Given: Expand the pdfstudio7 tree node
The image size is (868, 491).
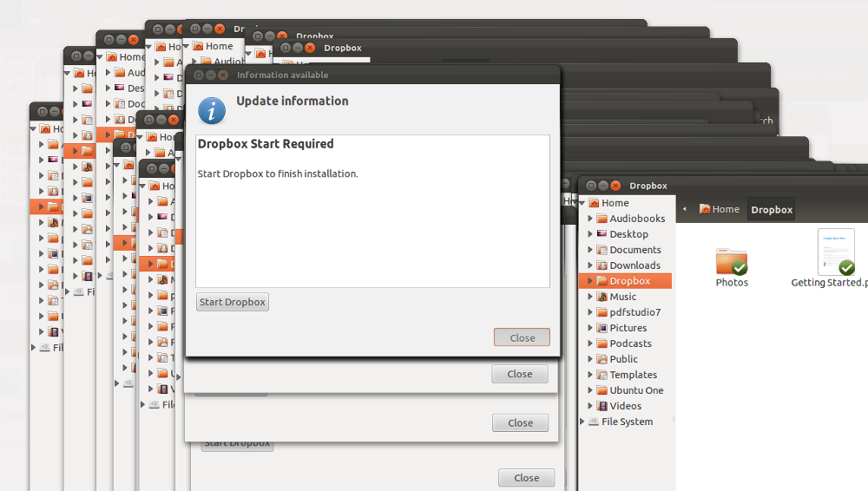Looking at the screenshot, I should tap(590, 312).
